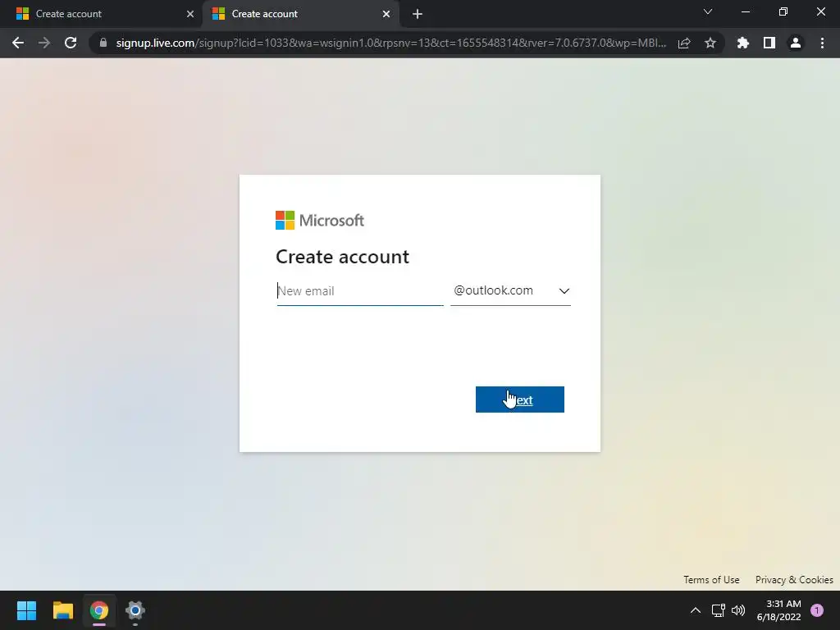Open the tab search chevron

point(708,11)
